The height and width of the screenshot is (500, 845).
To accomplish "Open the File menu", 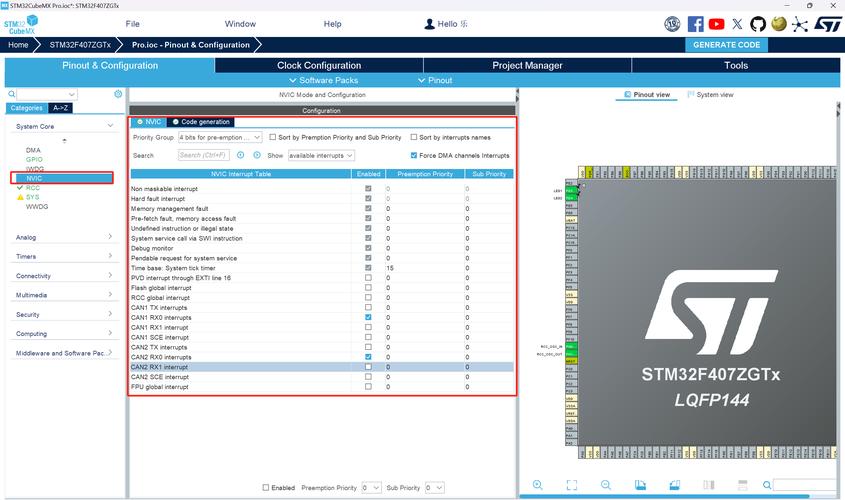I will click(133, 24).
